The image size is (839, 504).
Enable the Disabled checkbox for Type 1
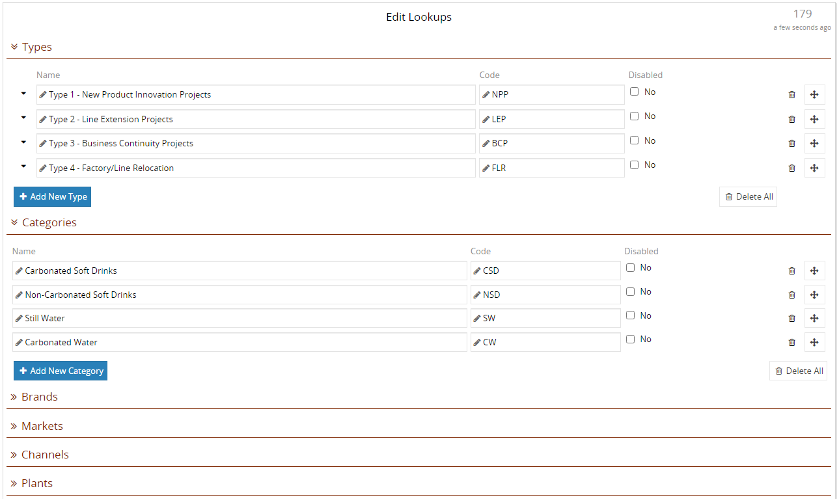(x=635, y=91)
